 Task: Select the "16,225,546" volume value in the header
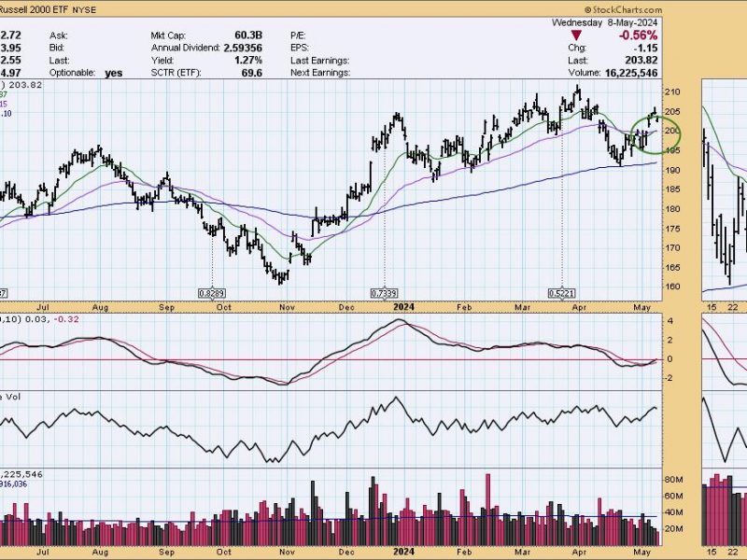(x=631, y=73)
